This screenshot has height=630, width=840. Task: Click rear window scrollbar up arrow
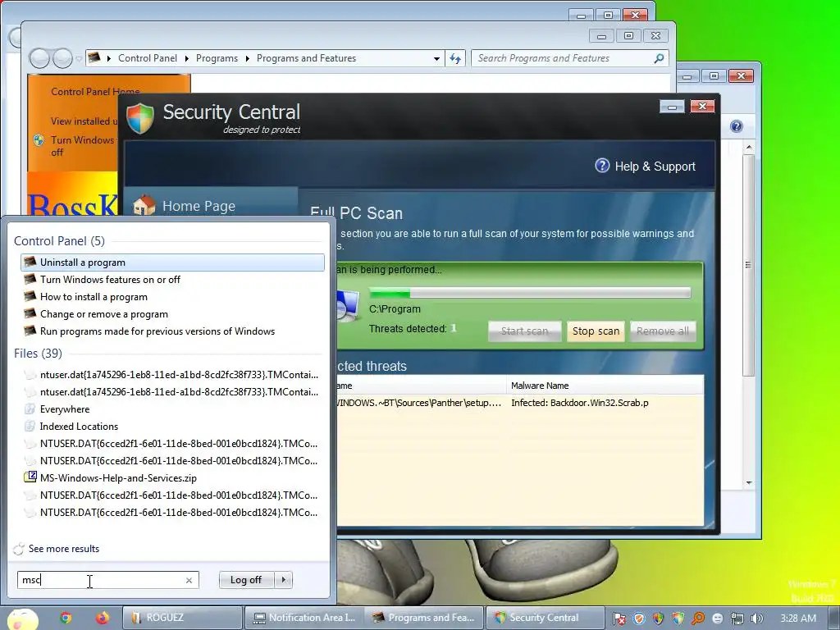[x=748, y=147]
